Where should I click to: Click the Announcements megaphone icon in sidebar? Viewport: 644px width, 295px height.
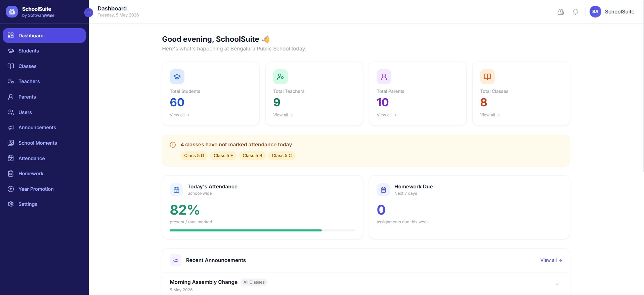pyautogui.click(x=11, y=127)
